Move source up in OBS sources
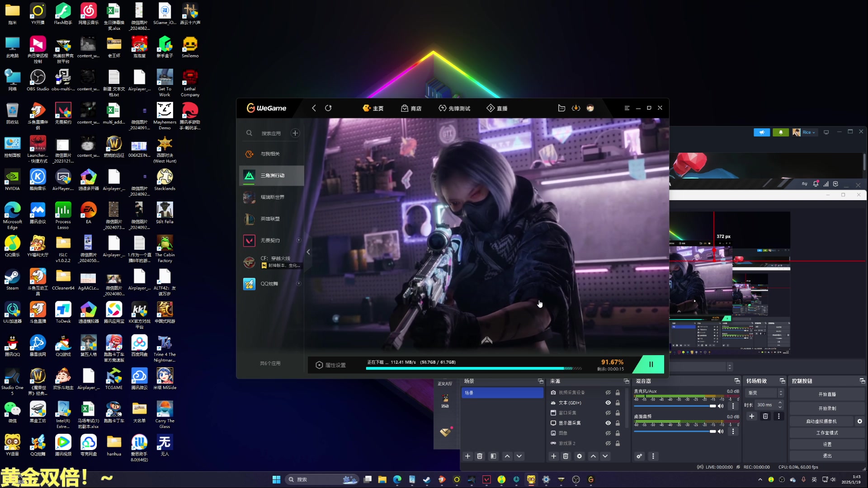The image size is (868, 488). [593, 456]
